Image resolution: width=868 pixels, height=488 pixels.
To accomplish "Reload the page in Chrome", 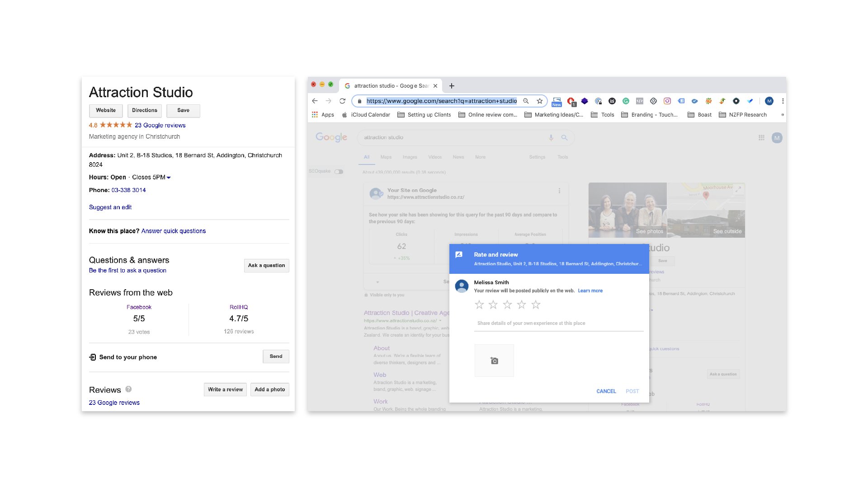I will pyautogui.click(x=342, y=101).
